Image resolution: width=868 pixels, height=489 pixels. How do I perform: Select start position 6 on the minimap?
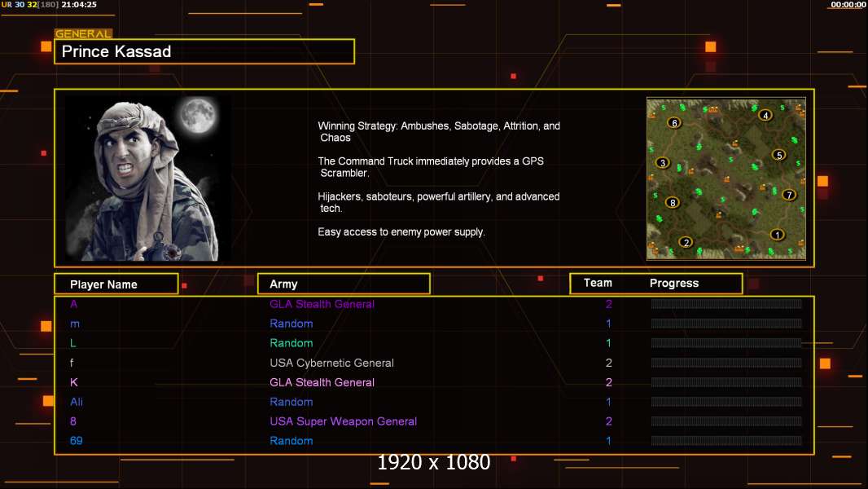pos(674,123)
